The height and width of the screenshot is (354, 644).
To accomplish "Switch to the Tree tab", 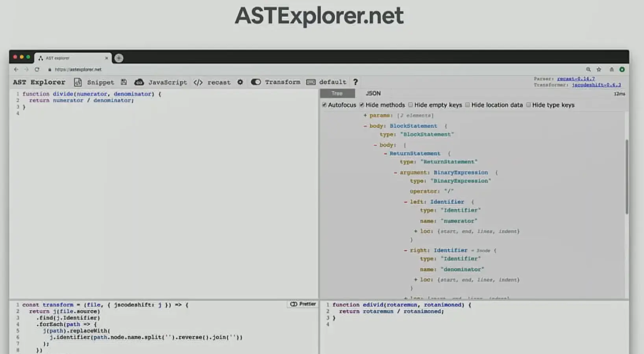I will click(x=337, y=93).
